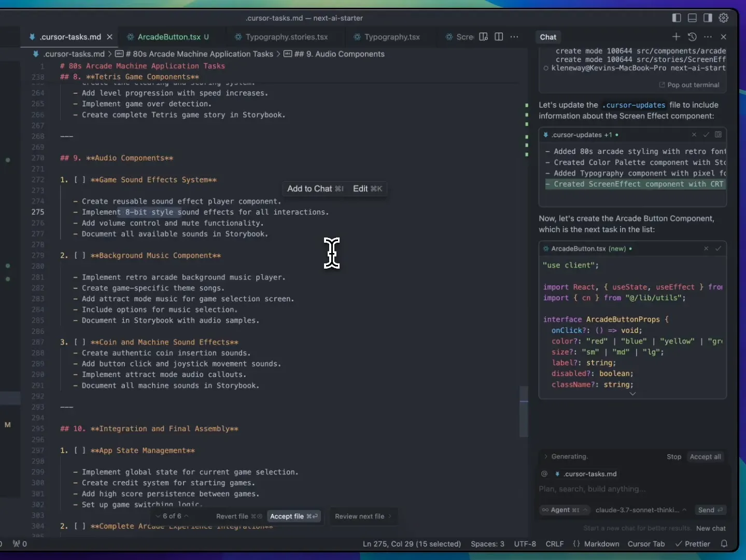The image size is (746, 560).
Task: Toggle the AI pane layout icon
Action: click(x=708, y=18)
